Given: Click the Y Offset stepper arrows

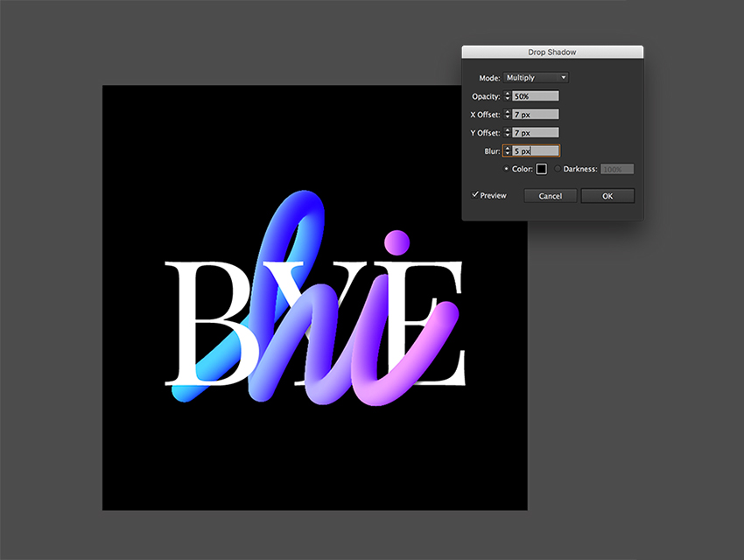Looking at the screenshot, I should (507, 133).
